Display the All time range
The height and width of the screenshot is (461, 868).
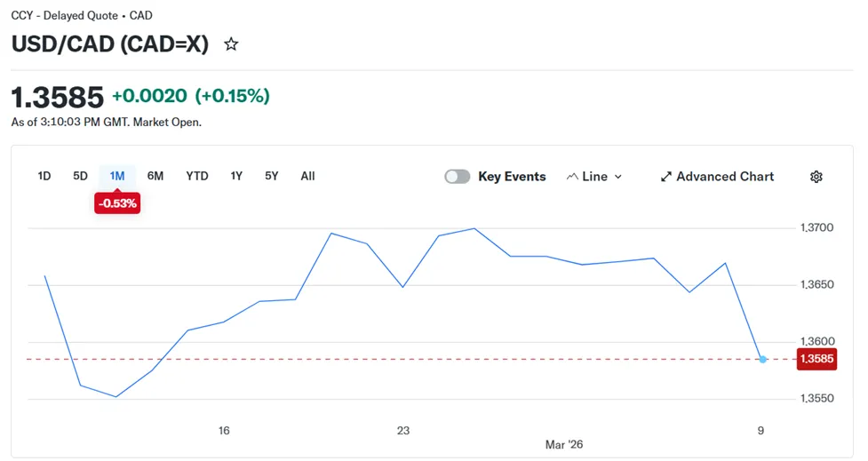[307, 176]
